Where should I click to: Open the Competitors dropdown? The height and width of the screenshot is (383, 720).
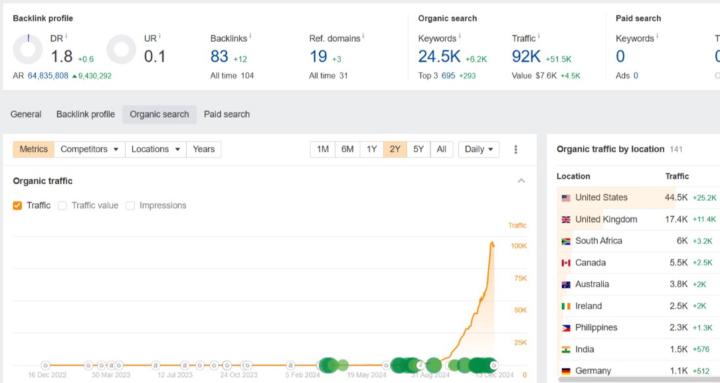click(90, 149)
